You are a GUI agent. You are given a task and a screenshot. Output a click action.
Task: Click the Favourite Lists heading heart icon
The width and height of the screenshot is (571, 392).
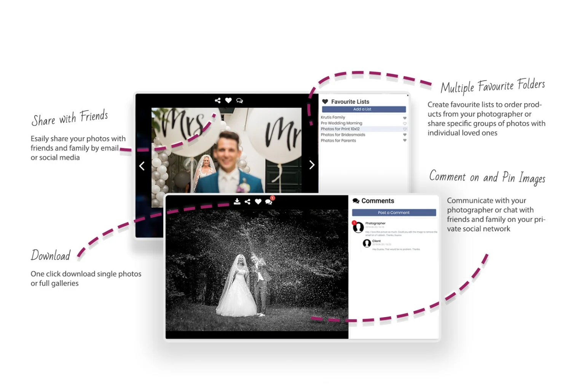[x=325, y=102]
